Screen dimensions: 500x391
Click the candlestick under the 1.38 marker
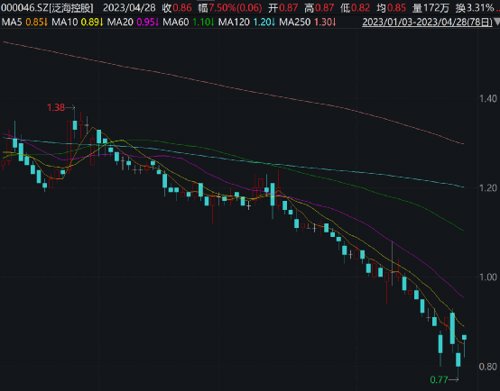tap(75, 125)
